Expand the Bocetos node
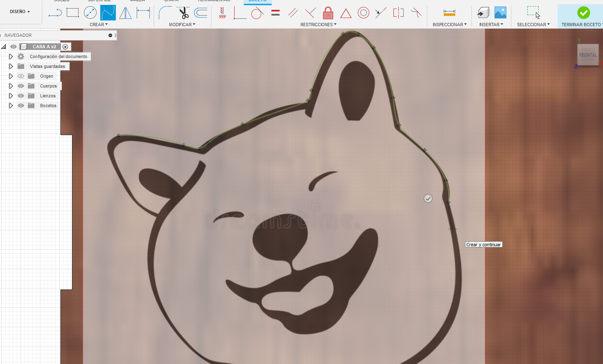603x364 pixels. [11, 106]
